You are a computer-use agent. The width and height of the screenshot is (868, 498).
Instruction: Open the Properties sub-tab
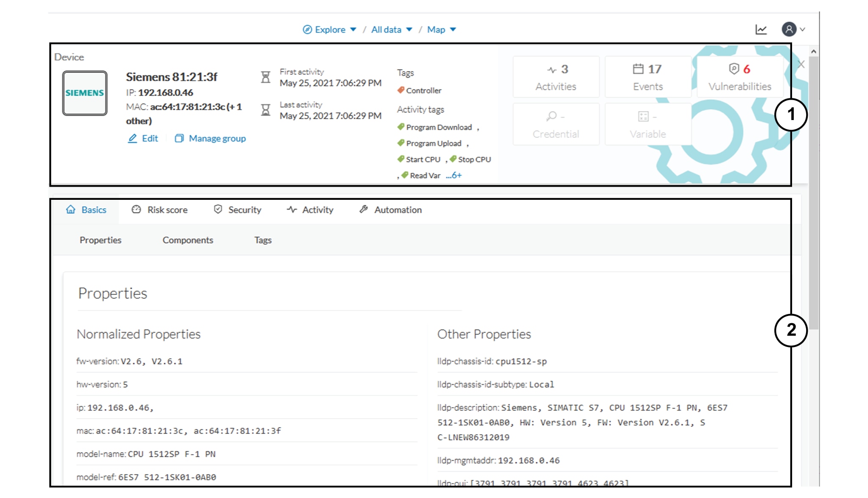click(x=101, y=240)
